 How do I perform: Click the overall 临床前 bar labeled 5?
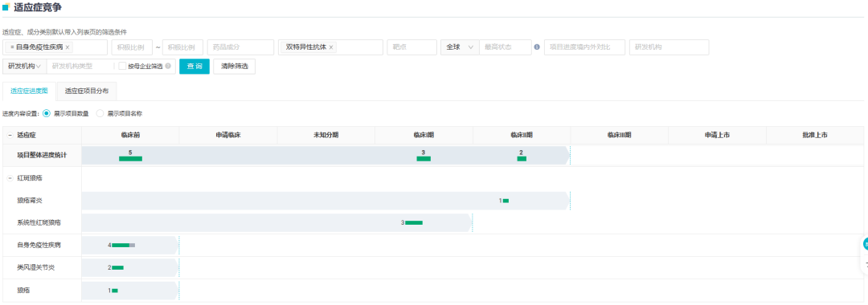[131, 159]
